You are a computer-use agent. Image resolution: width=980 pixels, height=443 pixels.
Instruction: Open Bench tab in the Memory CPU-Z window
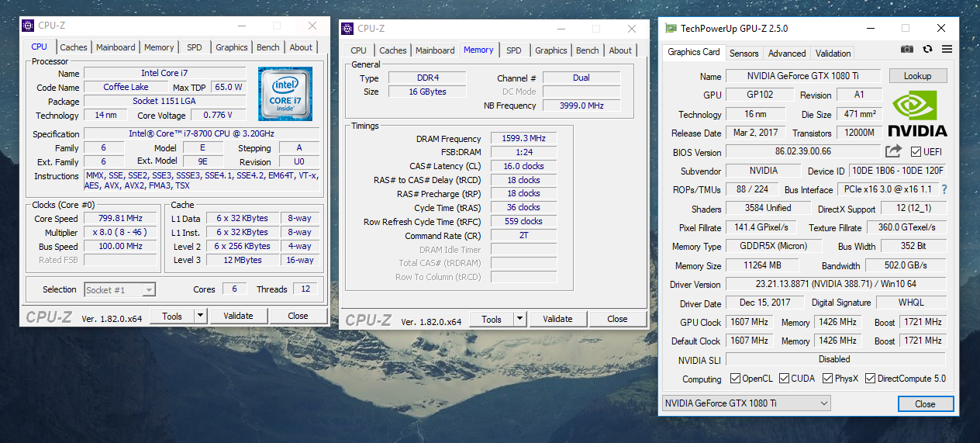(588, 50)
